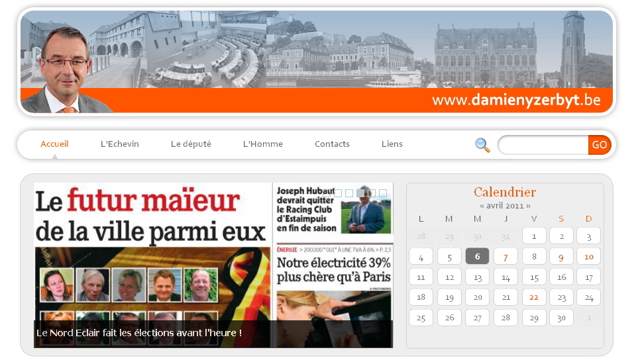The height and width of the screenshot is (364, 636).
Task: Click the magnifying glass search icon
Action: coord(482,145)
